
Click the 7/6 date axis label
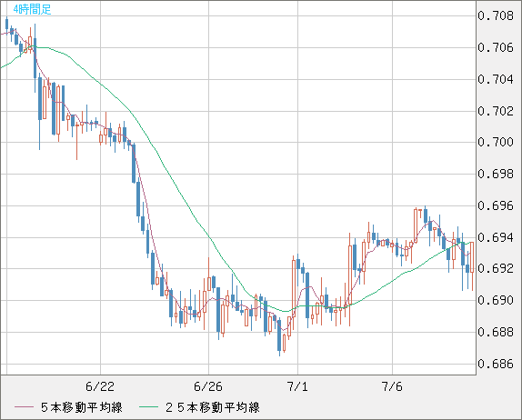[392, 386]
